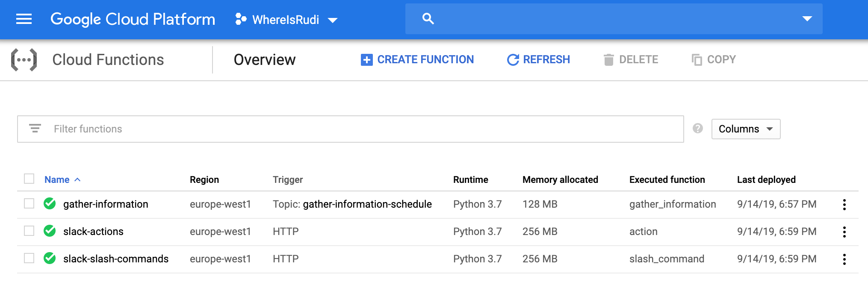Open more actions for slack-actions row

(844, 232)
